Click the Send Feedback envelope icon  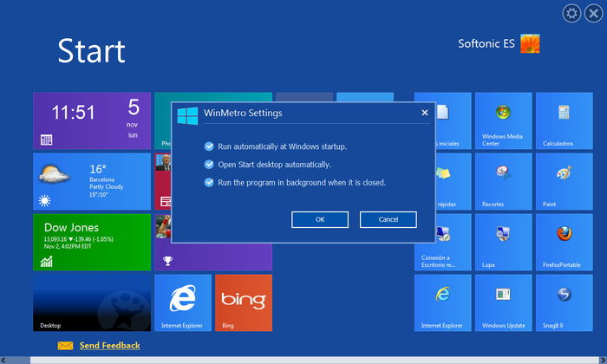[x=65, y=346]
